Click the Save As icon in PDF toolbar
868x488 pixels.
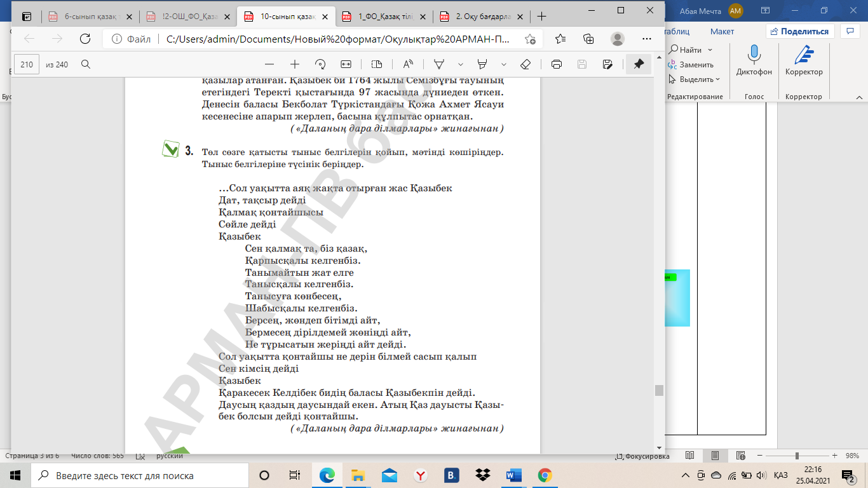pyautogui.click(x=607, y=64)
